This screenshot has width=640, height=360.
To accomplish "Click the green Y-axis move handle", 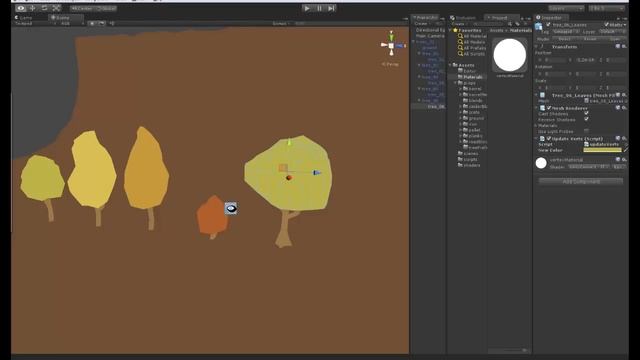I will pos(289,142).
